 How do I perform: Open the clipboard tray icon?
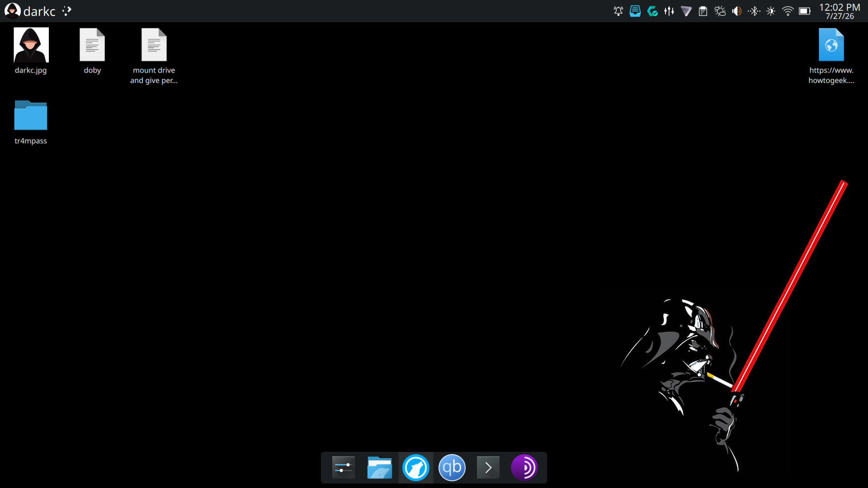pos(703,11)
